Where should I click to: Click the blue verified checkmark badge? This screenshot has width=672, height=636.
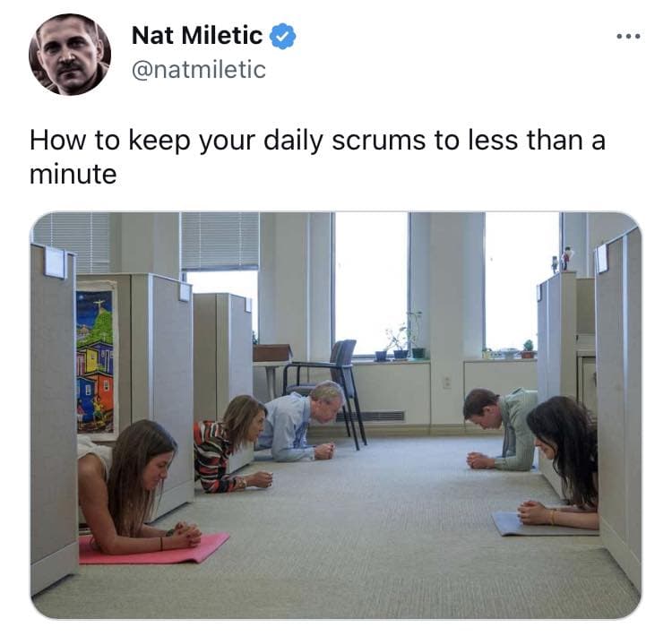(282, 36)
